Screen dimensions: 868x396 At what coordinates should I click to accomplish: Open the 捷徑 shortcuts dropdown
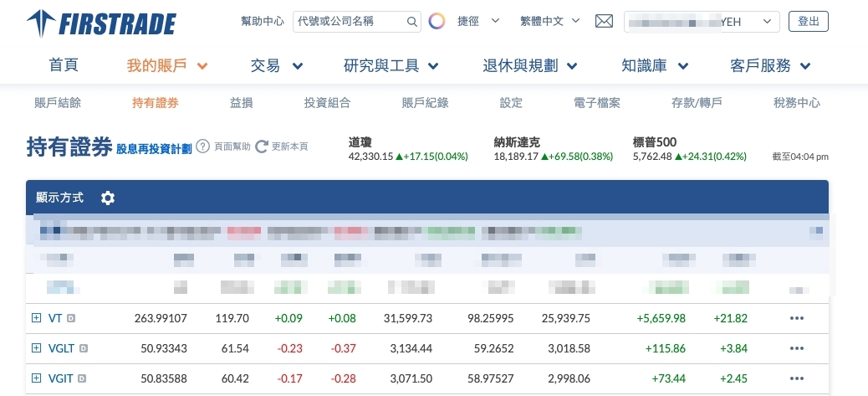478,22
